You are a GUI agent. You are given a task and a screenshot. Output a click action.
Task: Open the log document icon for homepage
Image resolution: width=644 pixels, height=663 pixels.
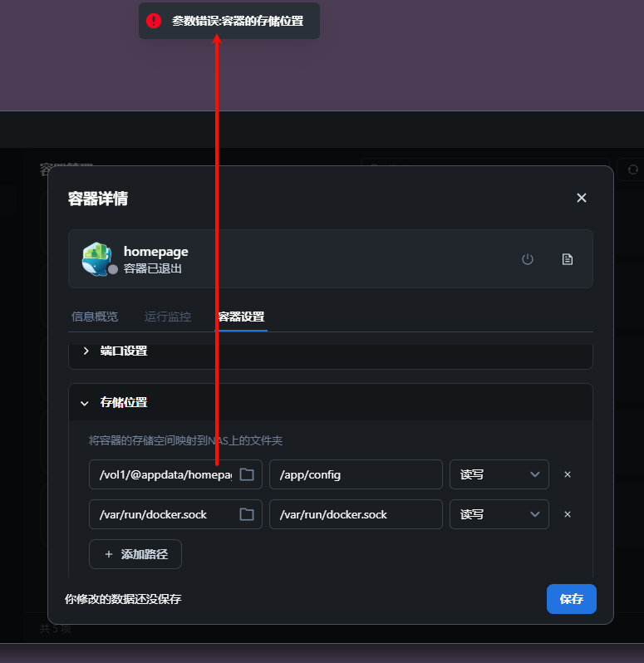(x=567, y=258)
